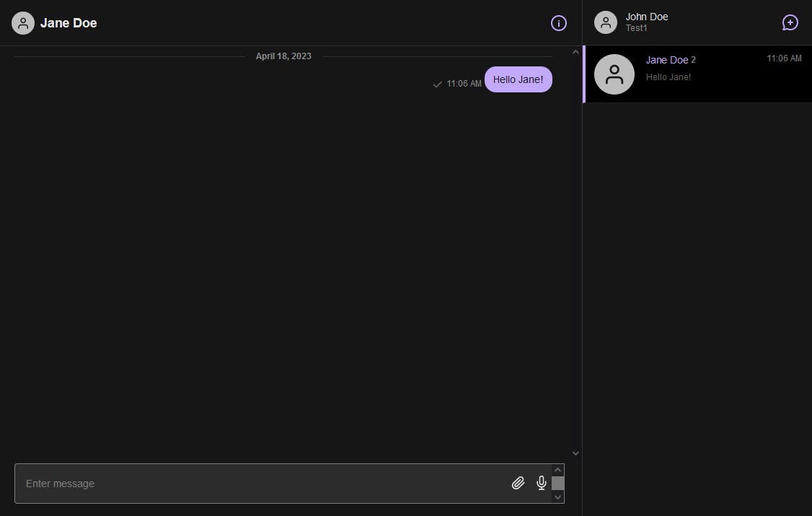812x516 pixels.
Task: Click the Enter message input field
Action: coord(260,484)
